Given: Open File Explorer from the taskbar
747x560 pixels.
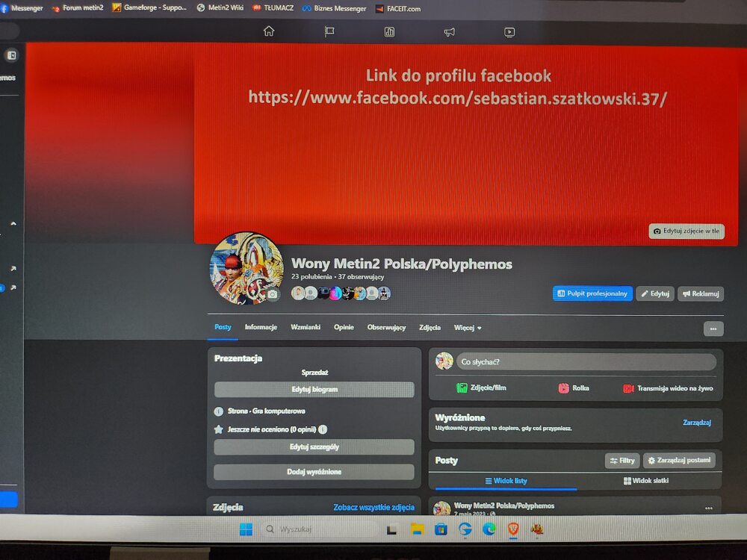Looking at the screenshot, I should (x=418, y=529).
